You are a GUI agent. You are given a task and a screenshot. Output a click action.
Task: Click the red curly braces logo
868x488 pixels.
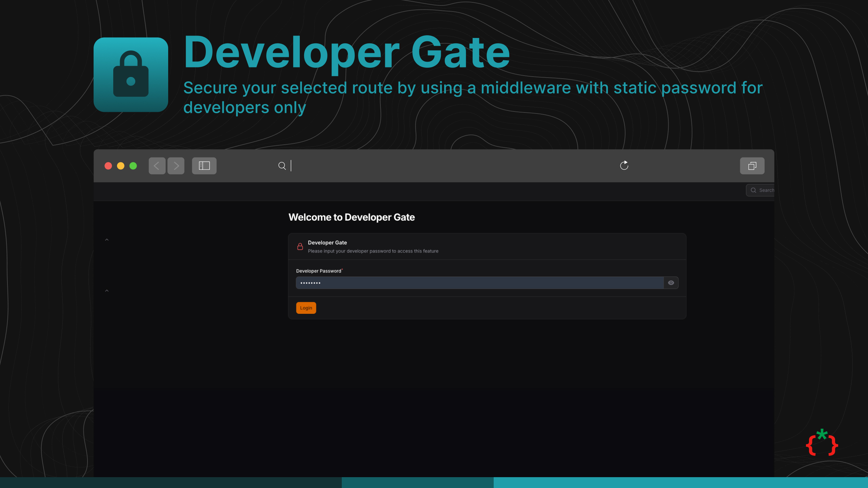822,443
